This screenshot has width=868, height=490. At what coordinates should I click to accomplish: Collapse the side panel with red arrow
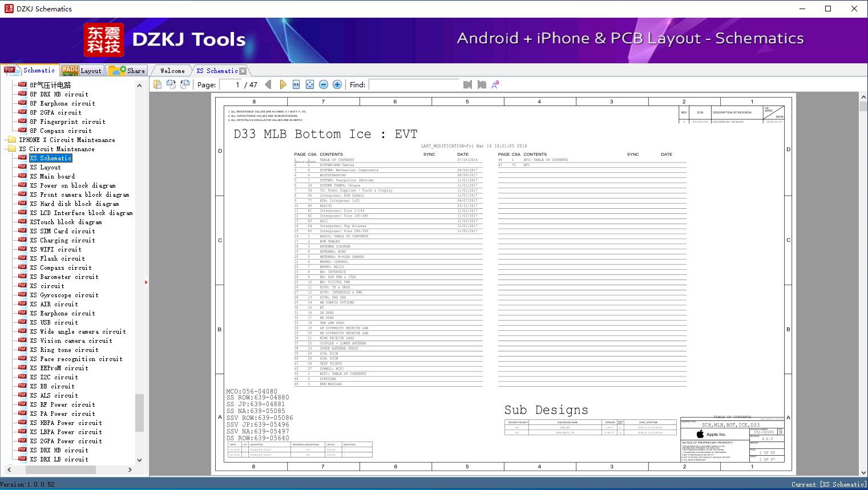point(146,282)
